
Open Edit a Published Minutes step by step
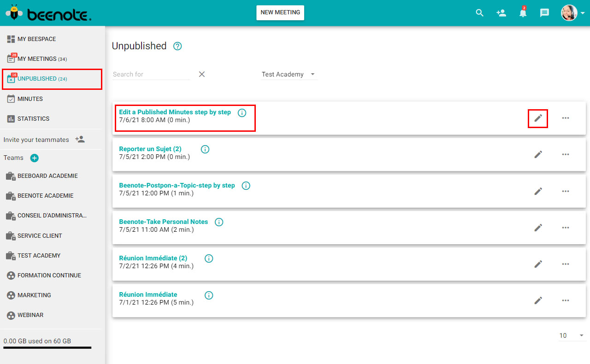click(175, 112)
